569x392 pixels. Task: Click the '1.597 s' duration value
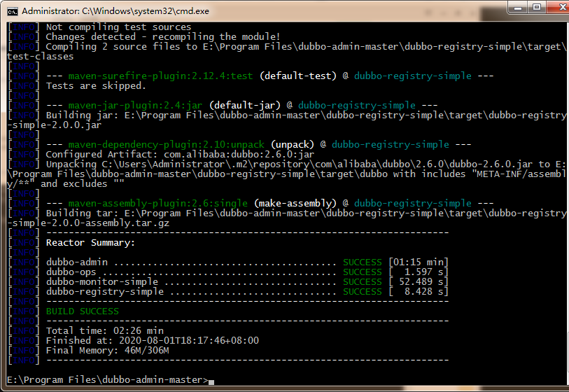[424, 272]
